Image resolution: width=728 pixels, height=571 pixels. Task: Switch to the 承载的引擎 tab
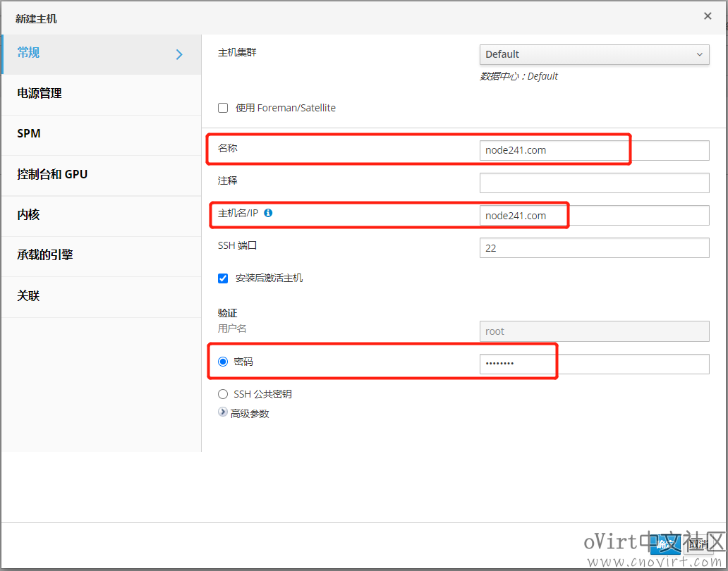tap(101, 257)
